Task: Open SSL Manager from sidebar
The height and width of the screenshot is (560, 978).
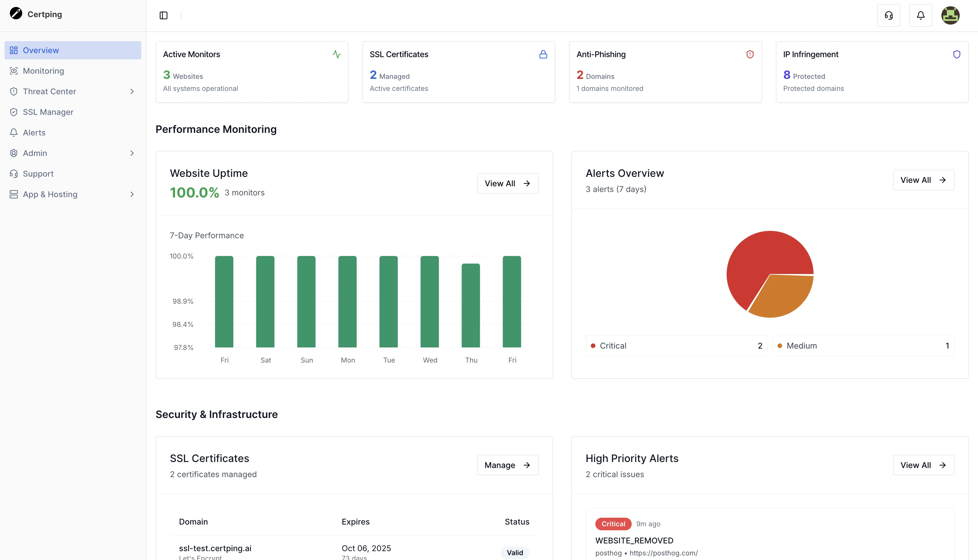Action: tap(48, 112)
